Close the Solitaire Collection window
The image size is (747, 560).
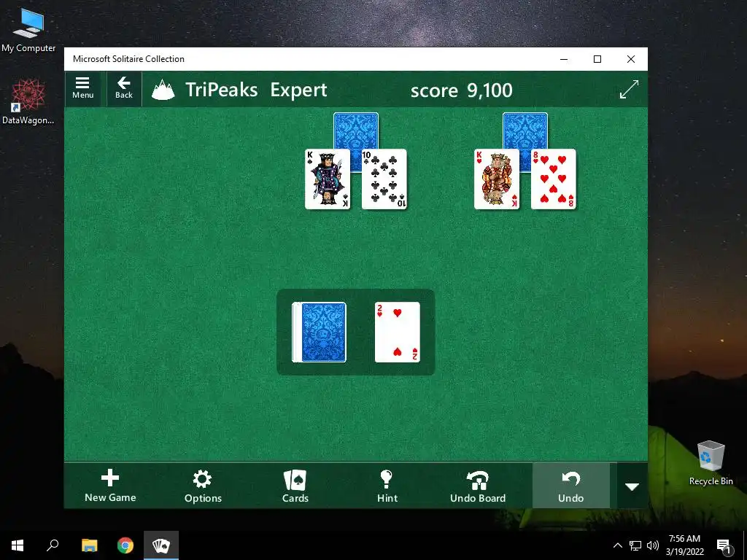(x=631, y=59)
